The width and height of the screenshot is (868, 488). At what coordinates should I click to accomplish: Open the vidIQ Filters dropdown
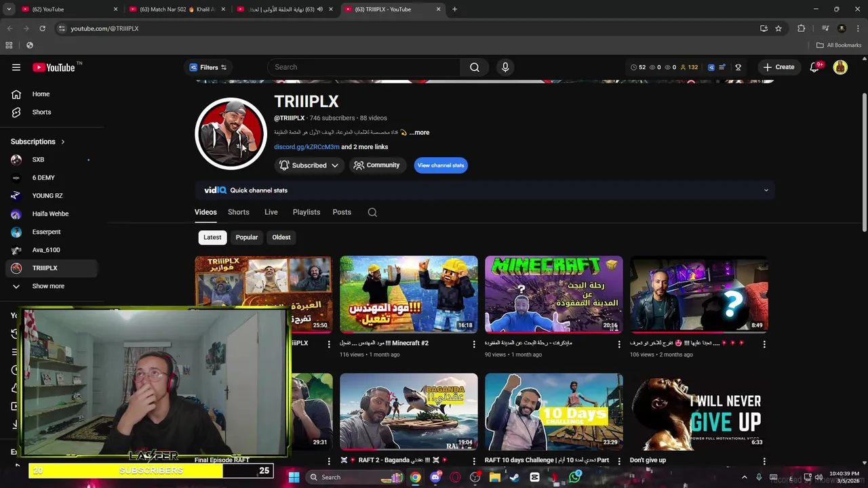208,67
